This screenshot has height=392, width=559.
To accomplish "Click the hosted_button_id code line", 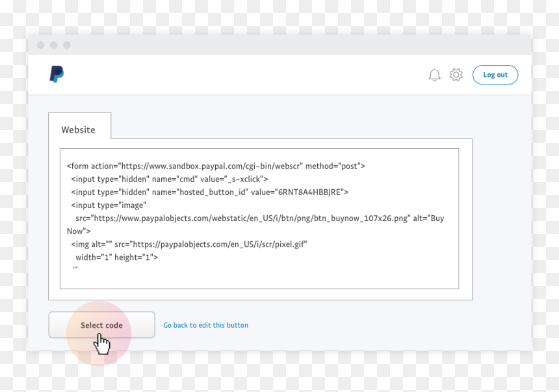I will tap(209, 192).
